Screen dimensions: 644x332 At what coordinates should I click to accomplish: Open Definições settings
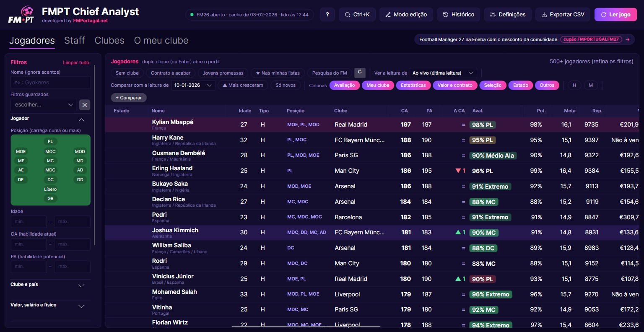pyautogui.click(x=508, y=14)
